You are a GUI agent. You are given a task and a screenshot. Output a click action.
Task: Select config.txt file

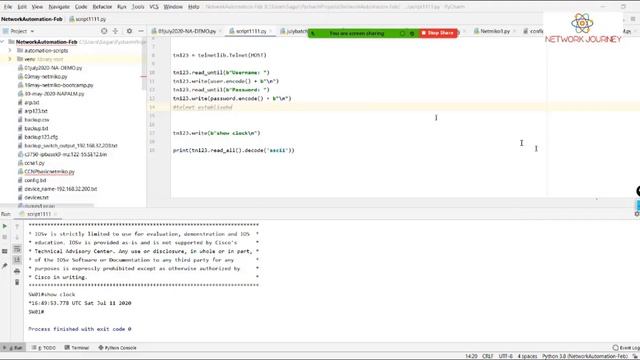coord(35,180)
